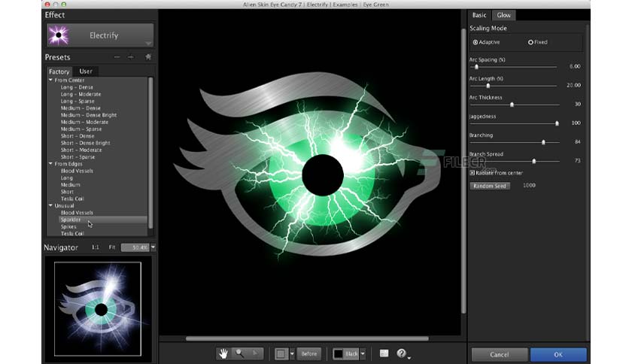
Task: Select the Long – Moderate preset
Action: (81, 94)
